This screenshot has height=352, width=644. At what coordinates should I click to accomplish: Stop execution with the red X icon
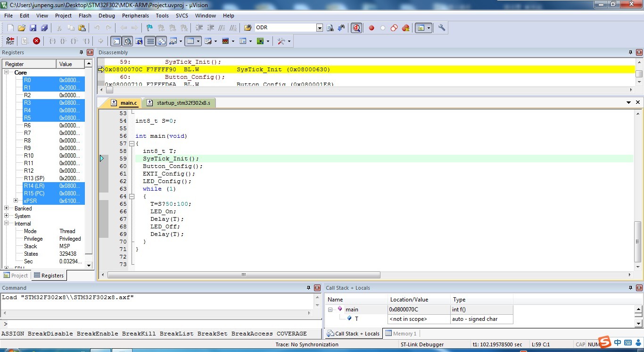[x=36, y=41]
